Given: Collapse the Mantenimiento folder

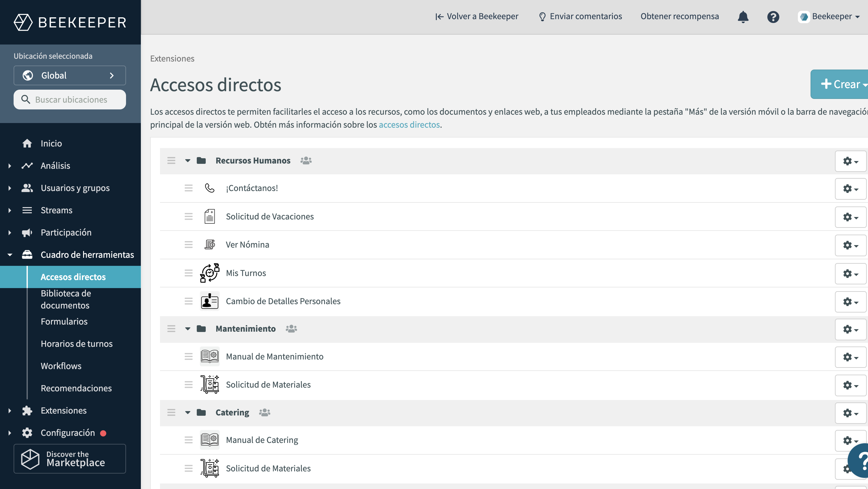Looking at the screenshot, I should [188, 329].
